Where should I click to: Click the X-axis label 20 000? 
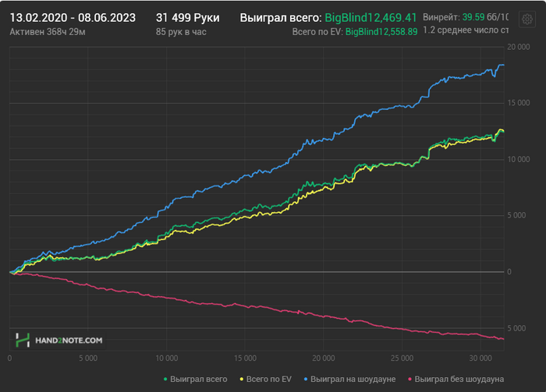click(x=324, y=358)
